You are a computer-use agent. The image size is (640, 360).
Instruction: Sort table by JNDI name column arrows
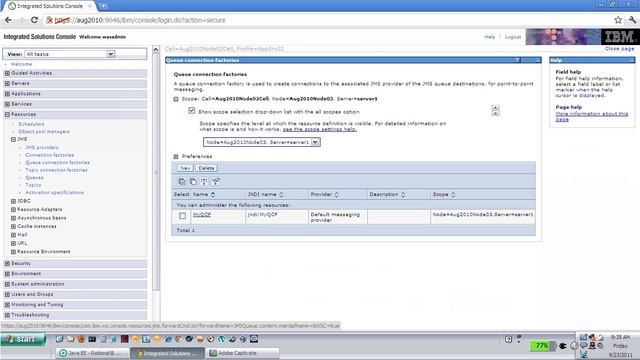[281, 195]
